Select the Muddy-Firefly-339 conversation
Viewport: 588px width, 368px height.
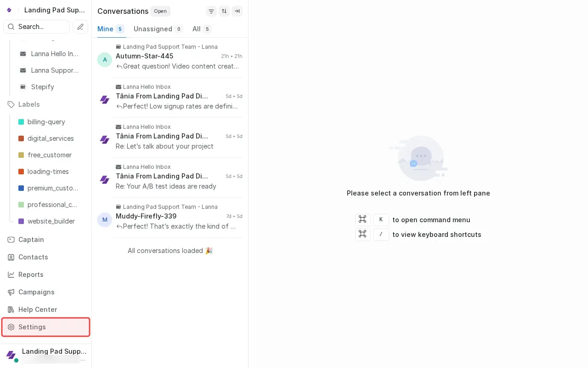pyautogui.click(x=170, y=216)
